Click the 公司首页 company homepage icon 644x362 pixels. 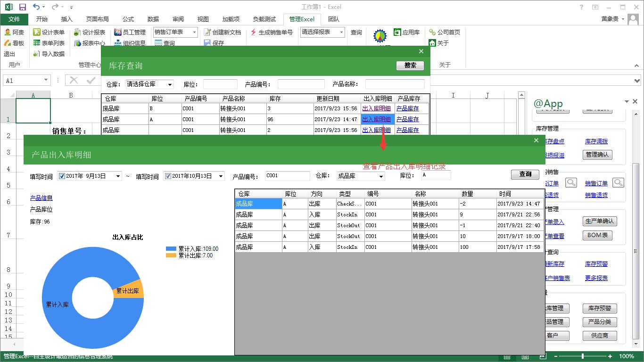pos(432,33)
